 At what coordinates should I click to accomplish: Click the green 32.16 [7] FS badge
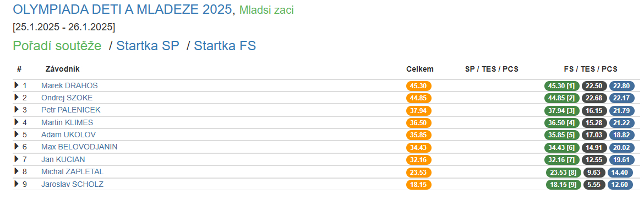(x=562, y=160)
